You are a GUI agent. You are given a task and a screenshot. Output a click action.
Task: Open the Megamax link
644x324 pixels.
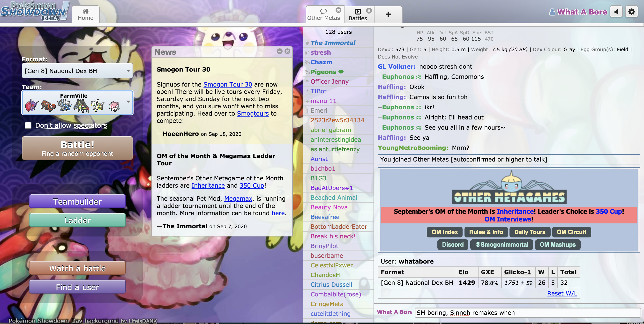tap(238, 198)
